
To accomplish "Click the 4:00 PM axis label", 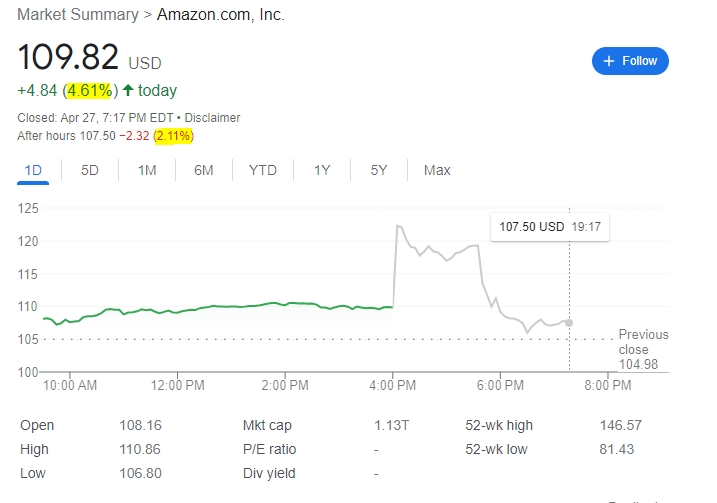I will 392,385.
